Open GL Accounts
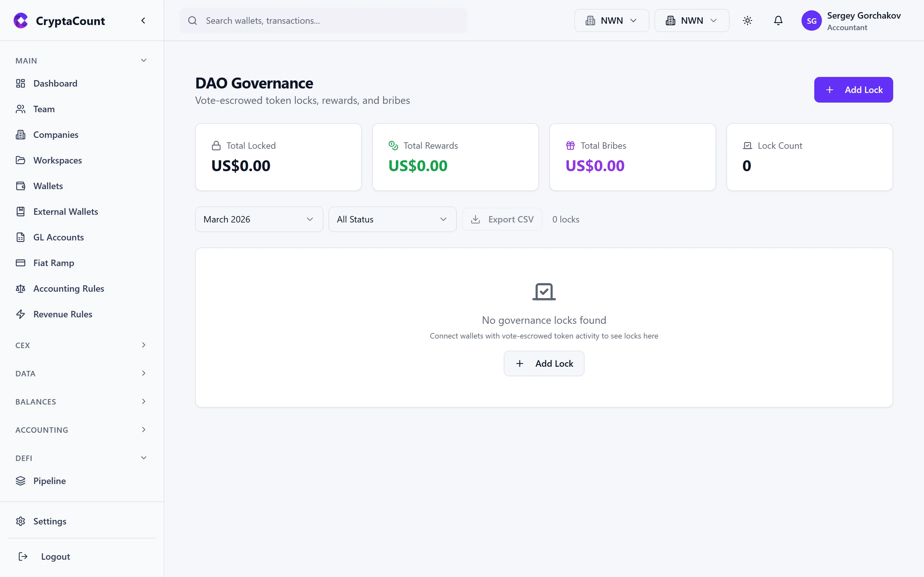 (x=58, y=237)
